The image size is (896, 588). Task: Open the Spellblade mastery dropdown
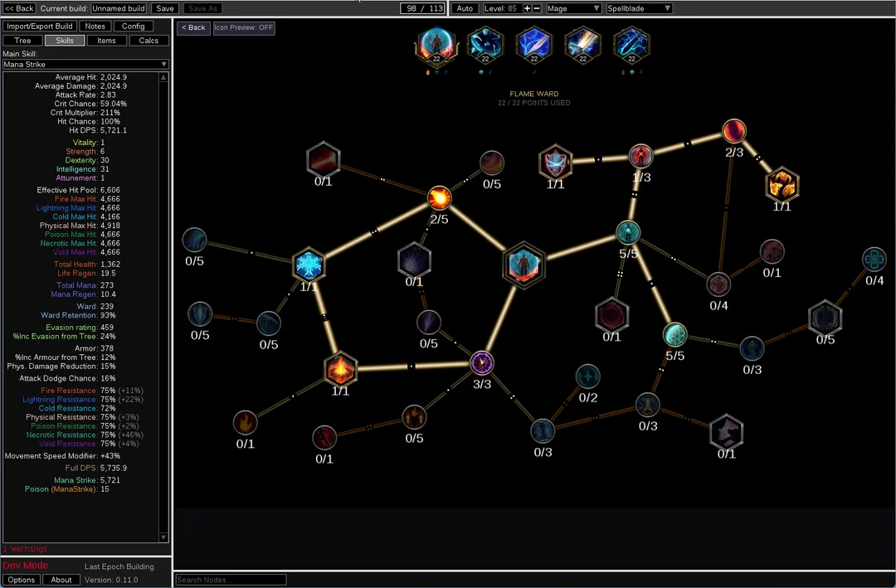point(639,8)
